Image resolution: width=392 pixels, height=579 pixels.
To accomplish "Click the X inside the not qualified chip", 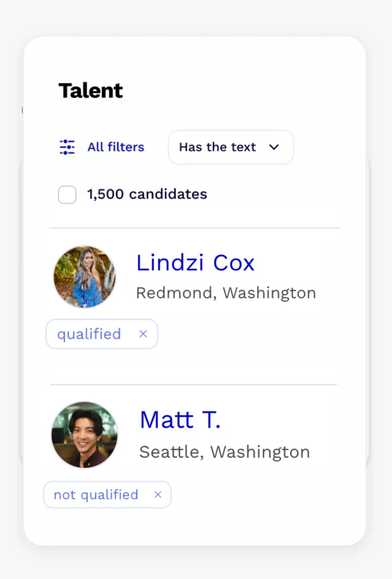I will tap(158, 494).
